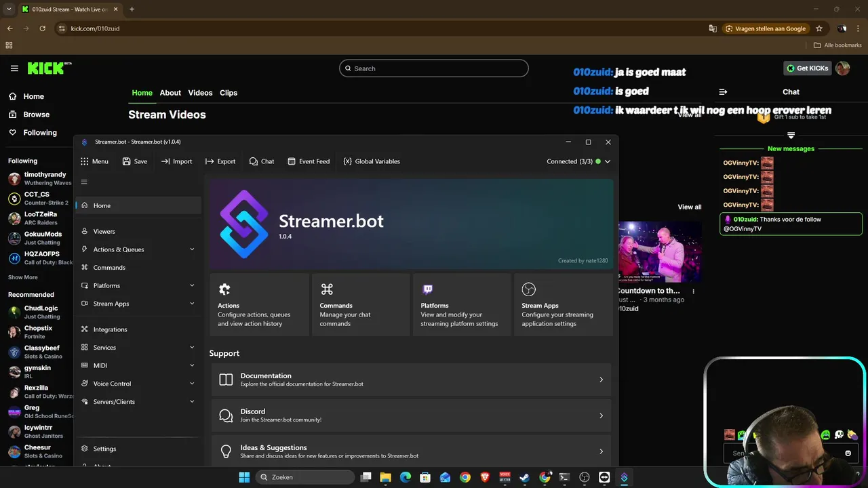The width and height of the screenshot is (868, 488).
Task: Click the chat emoji button in Kick
Action: click(x=848, y=453)
